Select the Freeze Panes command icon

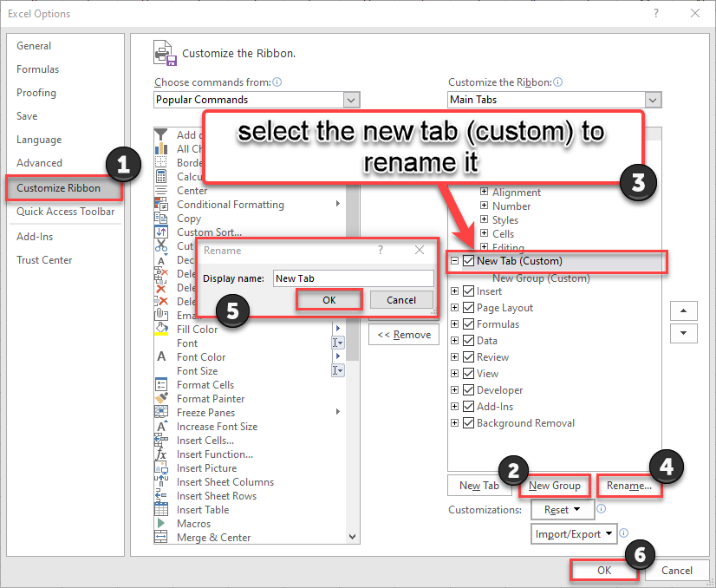pyautogui.click(x=161, y=412)
